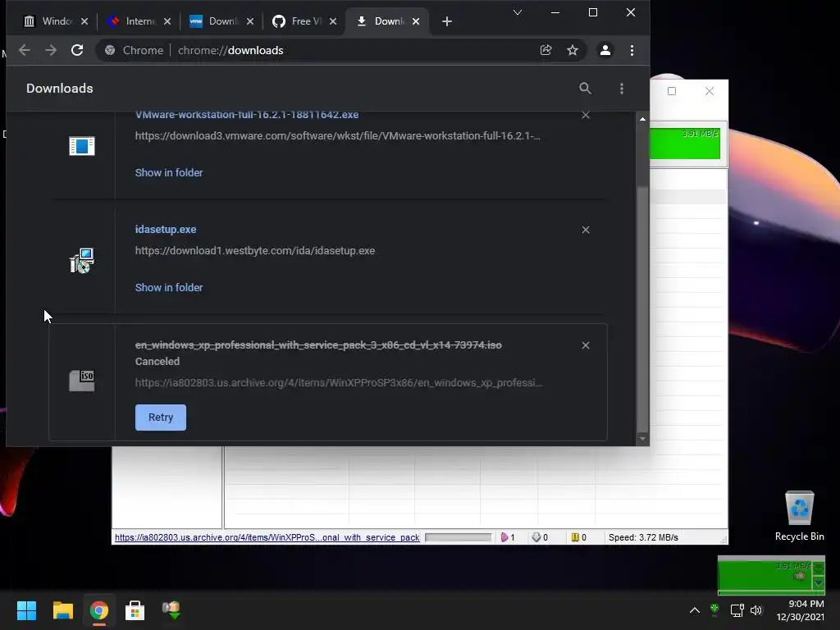
Task: Click the paused downloads counter icon
Action: 575,537
